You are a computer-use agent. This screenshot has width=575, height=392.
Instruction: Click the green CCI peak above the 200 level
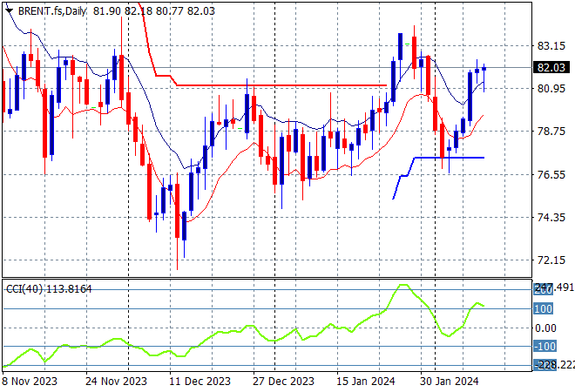pos(403,285)
